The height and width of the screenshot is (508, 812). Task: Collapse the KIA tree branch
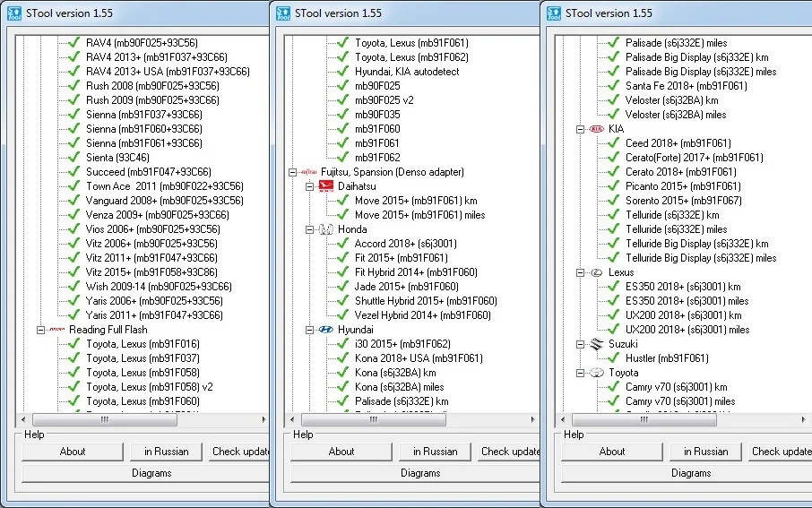581,129
